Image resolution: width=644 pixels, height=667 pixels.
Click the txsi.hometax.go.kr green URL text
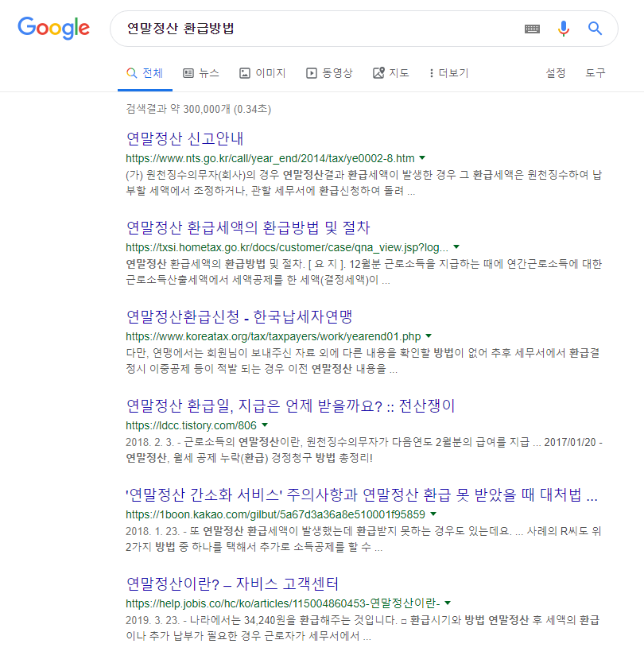[287, 247]
